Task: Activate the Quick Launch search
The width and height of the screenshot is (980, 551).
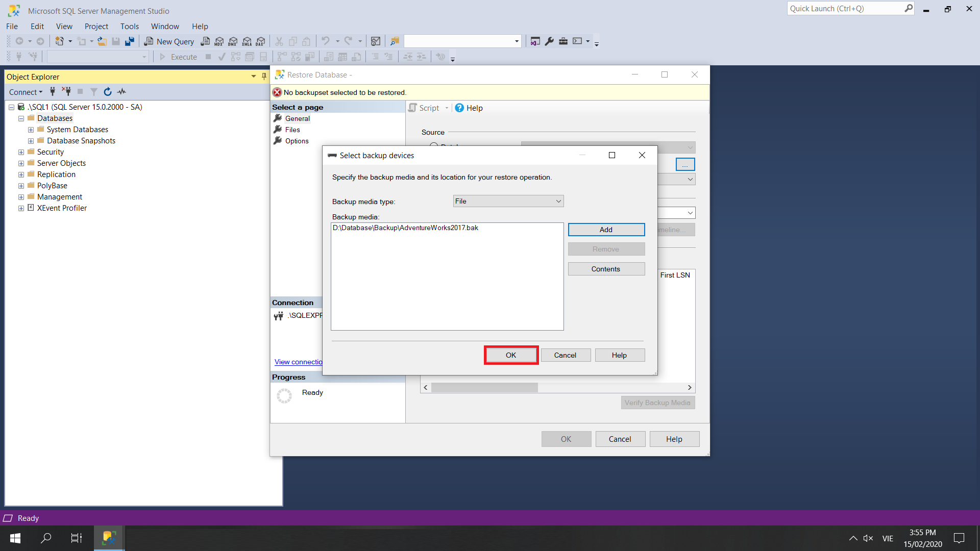Action: (847, 8)
